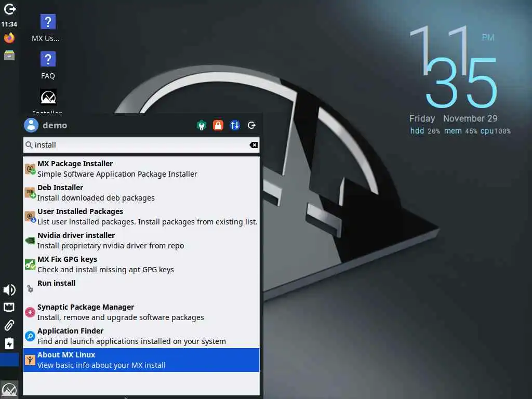The height and width of the screenshot is (399, 532).
Task: Click the network connection panel icon
Action: [x=9, y=308]
